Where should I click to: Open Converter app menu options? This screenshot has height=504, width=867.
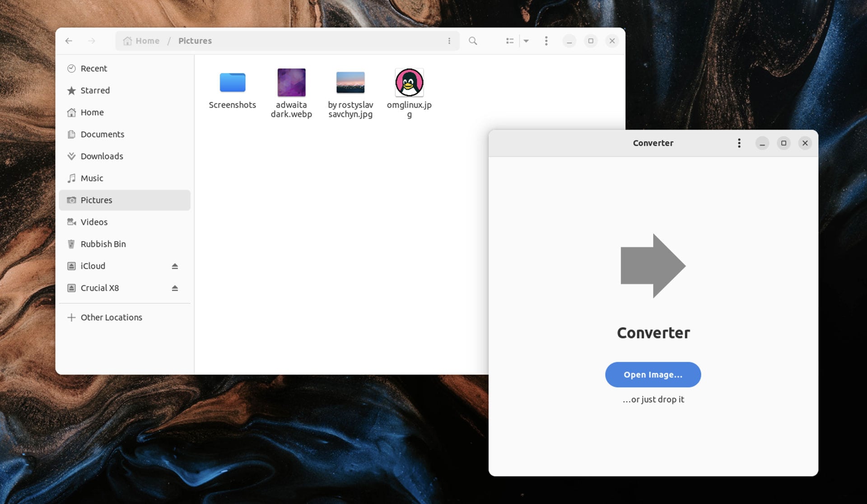(739, 143)
